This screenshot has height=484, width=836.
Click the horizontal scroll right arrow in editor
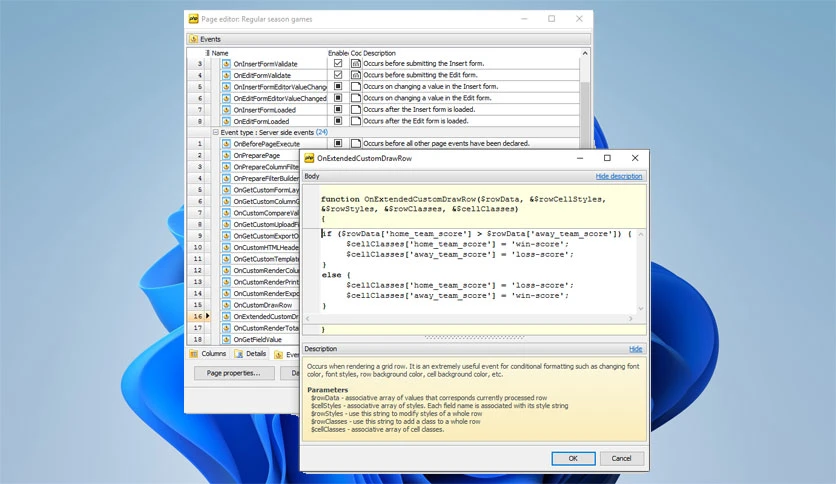[x=631, y=319]
